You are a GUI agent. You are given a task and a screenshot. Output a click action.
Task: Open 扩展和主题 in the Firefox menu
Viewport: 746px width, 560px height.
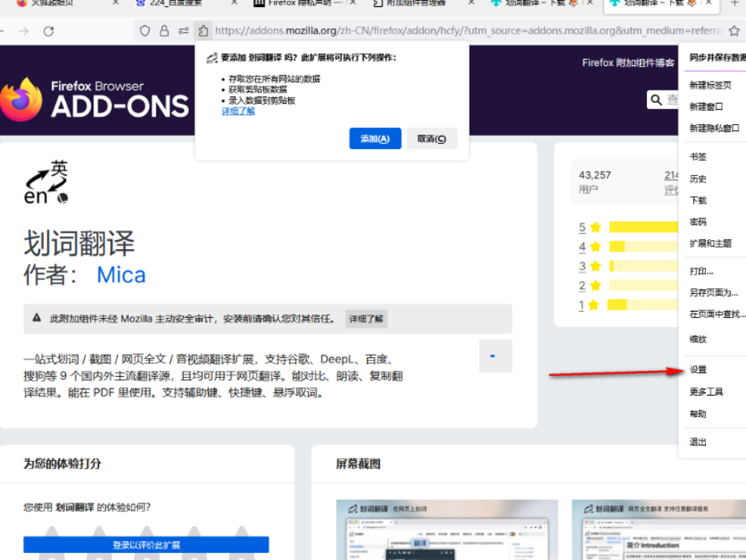(711, 243)
